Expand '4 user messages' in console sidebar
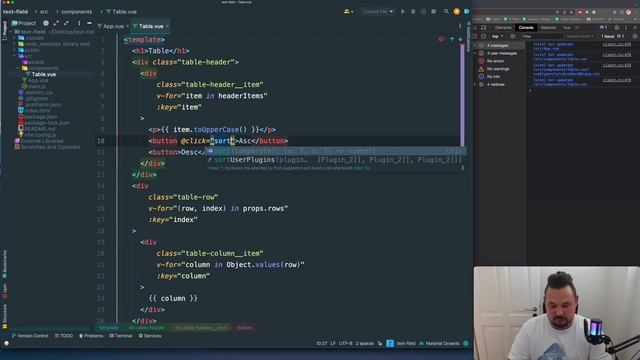This screenshot has width=640, height=360. point(475,53)
